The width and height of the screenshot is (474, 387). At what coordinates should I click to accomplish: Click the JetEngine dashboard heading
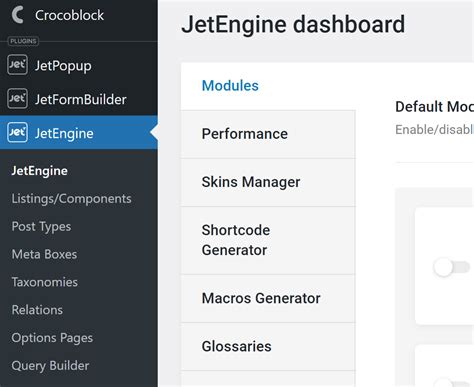point(293,24)
